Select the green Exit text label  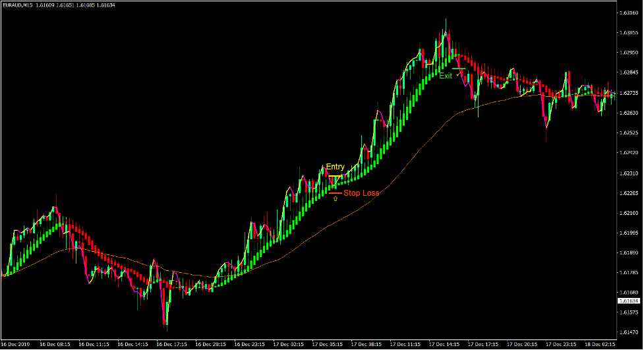pyautogui.click(x=446, y=76)
